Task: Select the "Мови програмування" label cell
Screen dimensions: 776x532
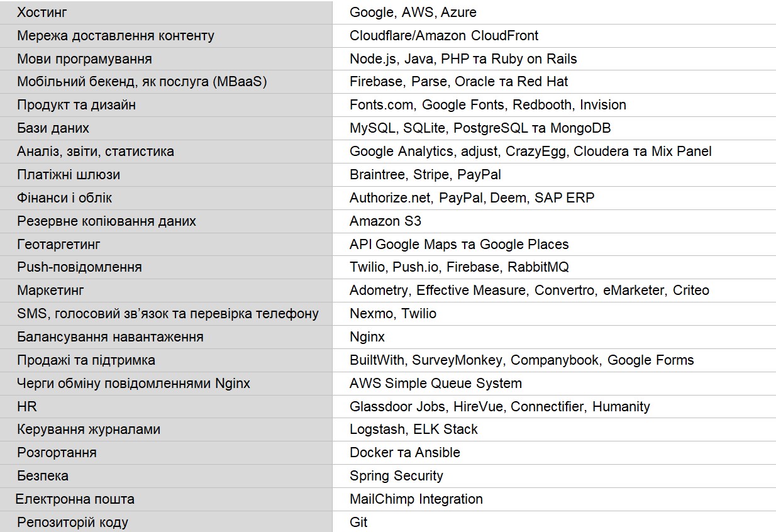Action: pyautogui.click(x=84, y=59)
